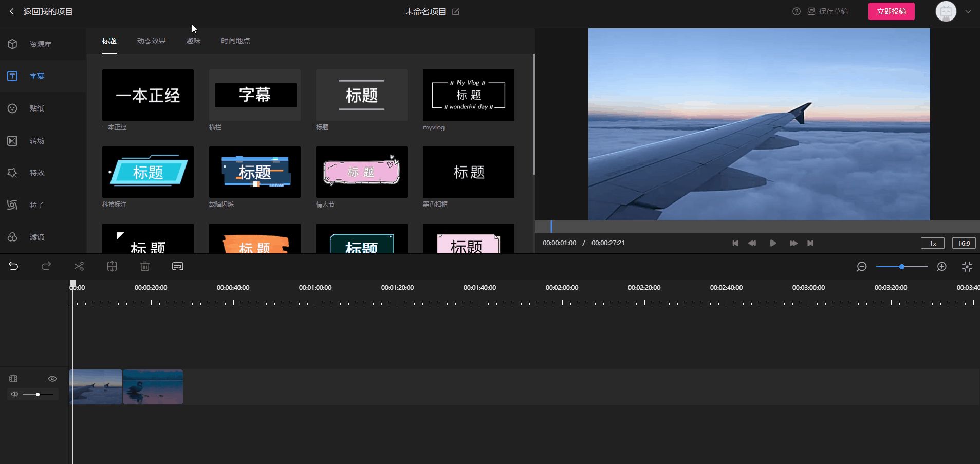This screenshot has height=464, width=980.
Task: Switch to the 时间地点 tab
Action: pyautogui.click(x=235, y=41)
